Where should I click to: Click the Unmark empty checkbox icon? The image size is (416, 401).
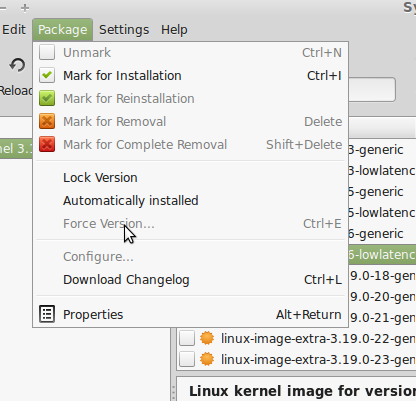click(47, 53)
